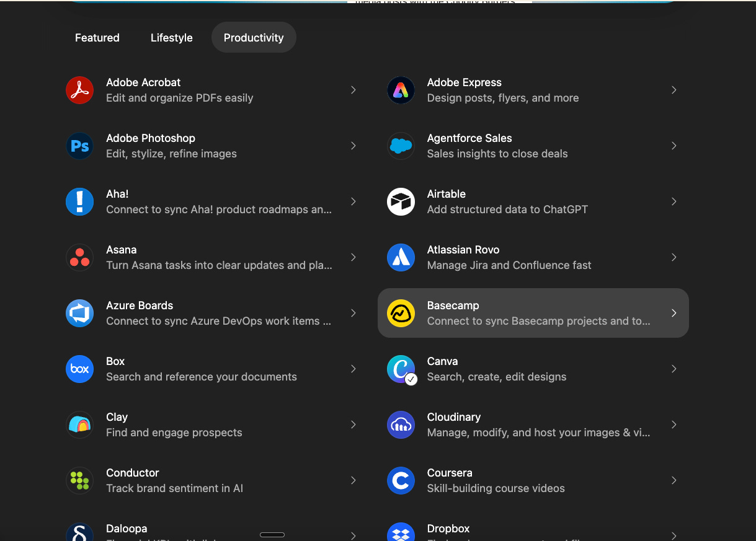Screen dimensions: 756x541
Task: Expand the Adobe Acrobat row chevron
Action: [353, 90]
